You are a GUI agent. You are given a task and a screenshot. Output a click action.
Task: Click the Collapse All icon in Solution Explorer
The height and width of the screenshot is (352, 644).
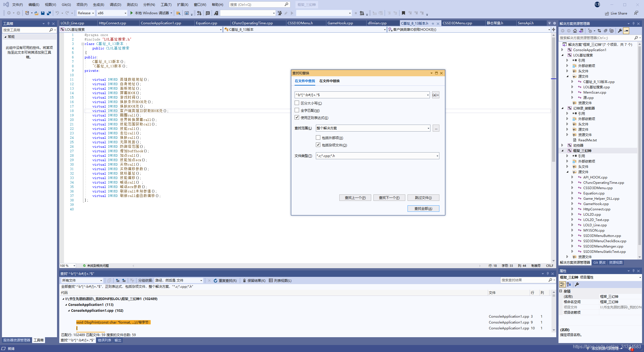605,31
